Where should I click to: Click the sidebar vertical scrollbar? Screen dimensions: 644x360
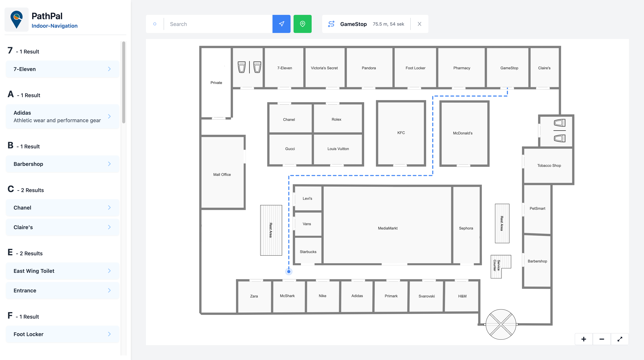[x=124, y=82]
